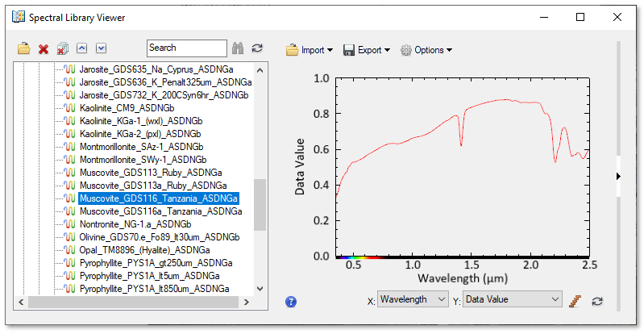Select Kaolinite_CM9_ASDNGb spectrum
Image resolution: width=644 pixels, height=334 pixels.
[x=127, y=107]
